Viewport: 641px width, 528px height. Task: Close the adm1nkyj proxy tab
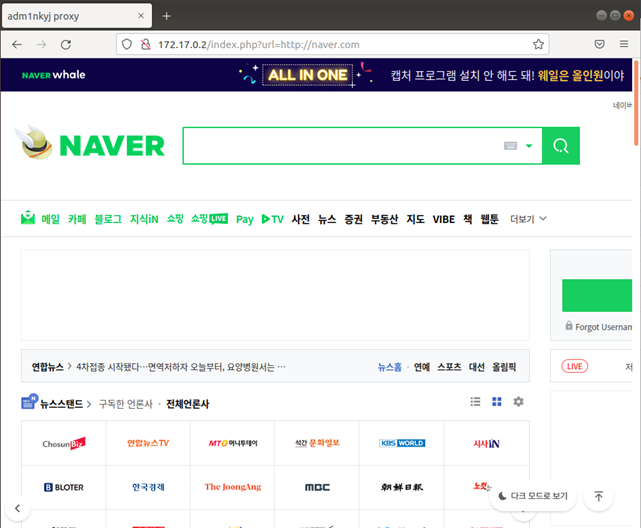[x=141, y=16]
